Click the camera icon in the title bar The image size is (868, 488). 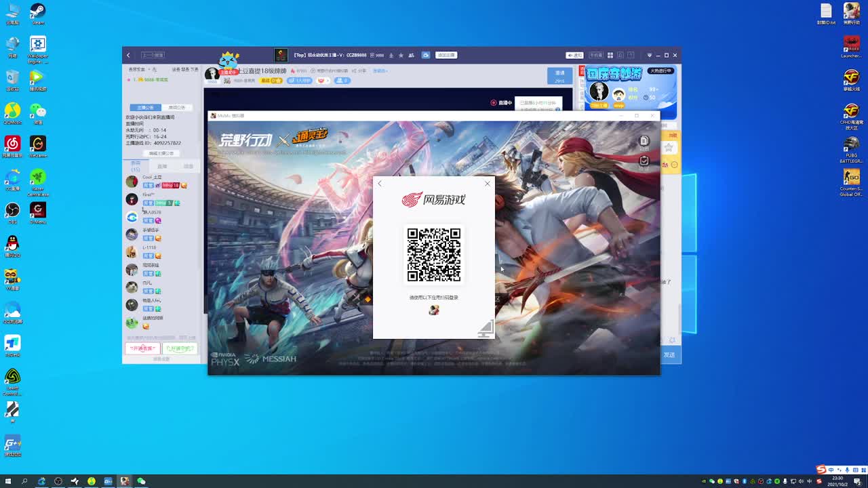coord(426,55)
